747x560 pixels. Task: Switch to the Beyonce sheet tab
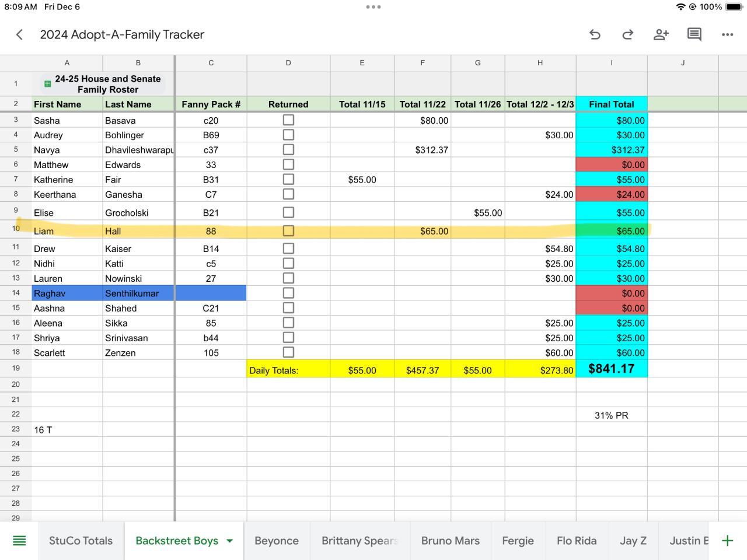[x=277, y=541]
